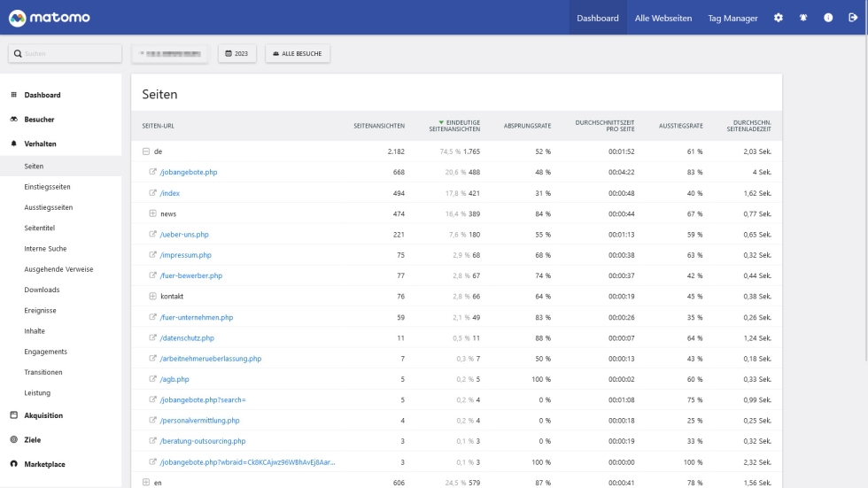Expand the 'en' folder row

coord(146,483)
